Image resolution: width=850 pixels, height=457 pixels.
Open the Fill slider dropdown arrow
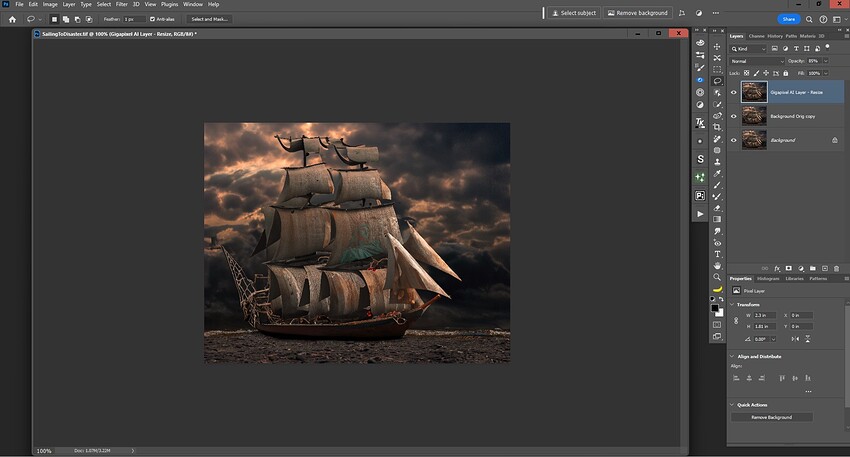826,73
